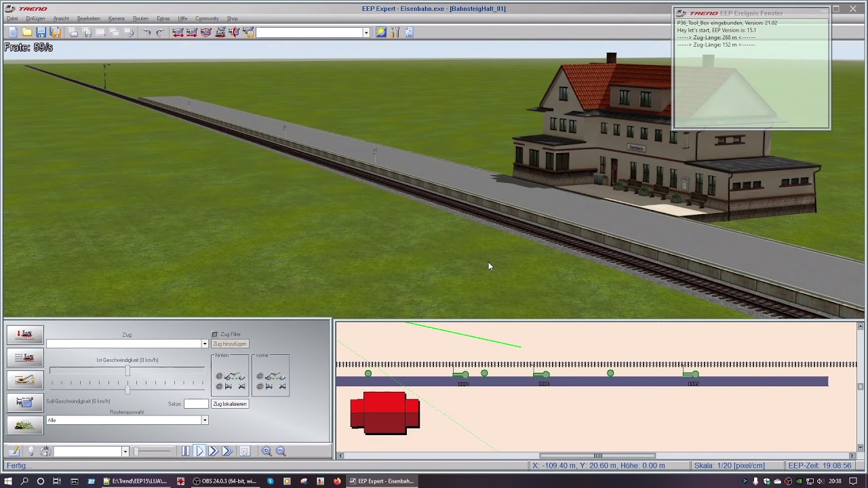Click the Save As icon with orange disk
Image resolution: width=868 pixels, height=488 pixels.
click(56, 32)
